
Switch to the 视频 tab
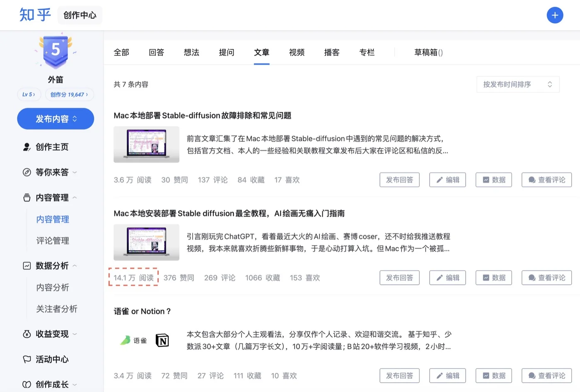(x=297, y=53)
